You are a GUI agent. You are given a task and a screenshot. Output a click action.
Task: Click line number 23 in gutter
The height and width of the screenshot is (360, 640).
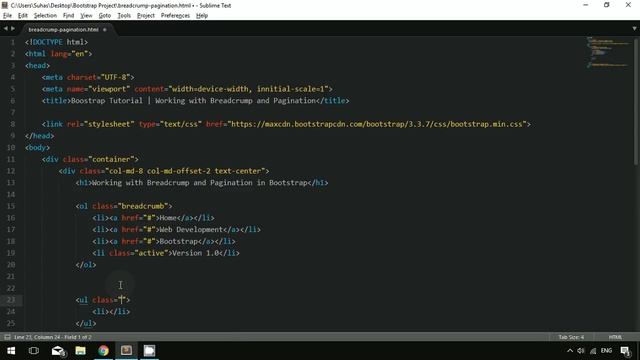(x=11, y=300)
